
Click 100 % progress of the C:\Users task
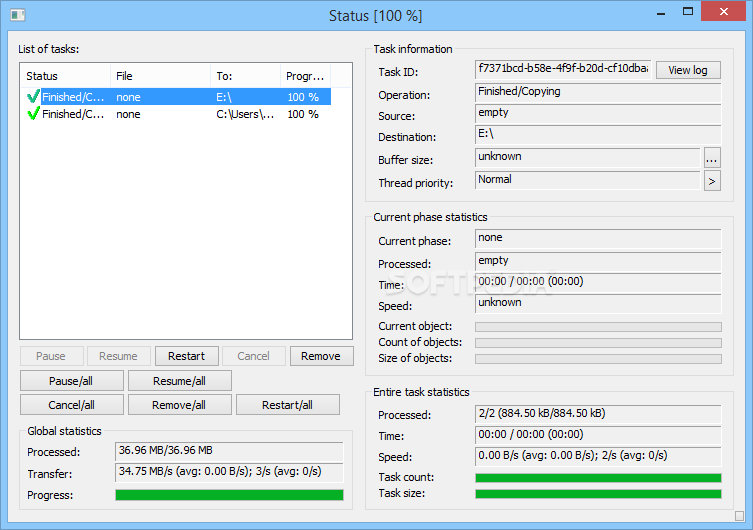tap(303, 114)
